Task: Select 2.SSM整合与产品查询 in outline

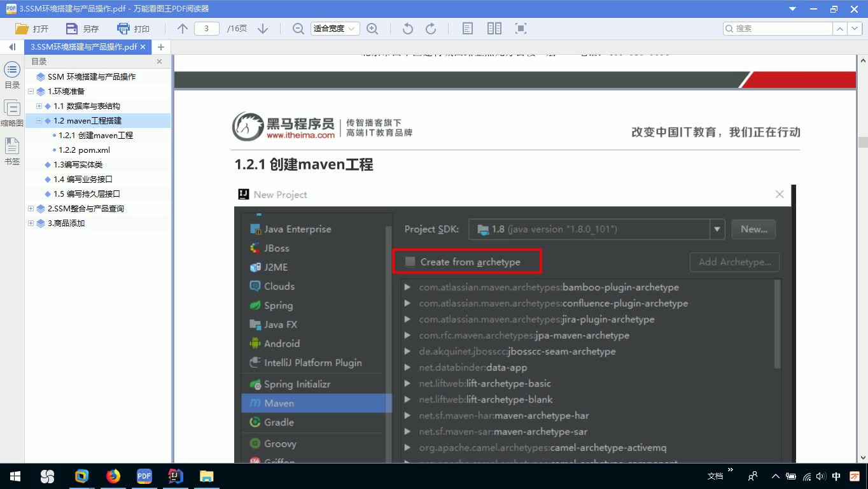Action: coord(86,208)
